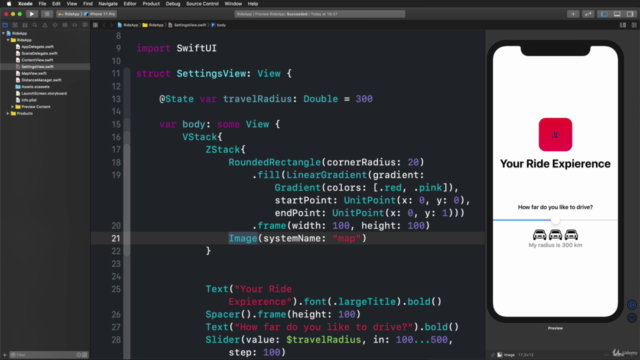Click the add file plus at navigator bottom
The width and height of the screenshot is (640, 360).
5,355
